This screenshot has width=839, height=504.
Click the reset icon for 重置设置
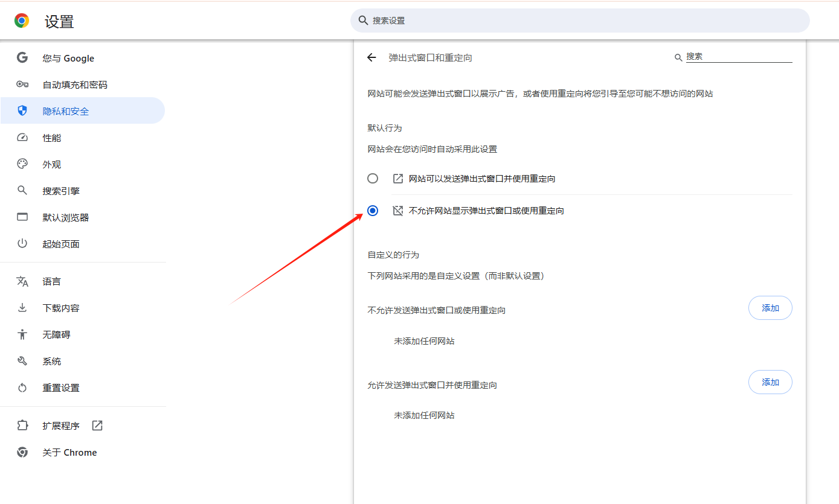point(22,388)
